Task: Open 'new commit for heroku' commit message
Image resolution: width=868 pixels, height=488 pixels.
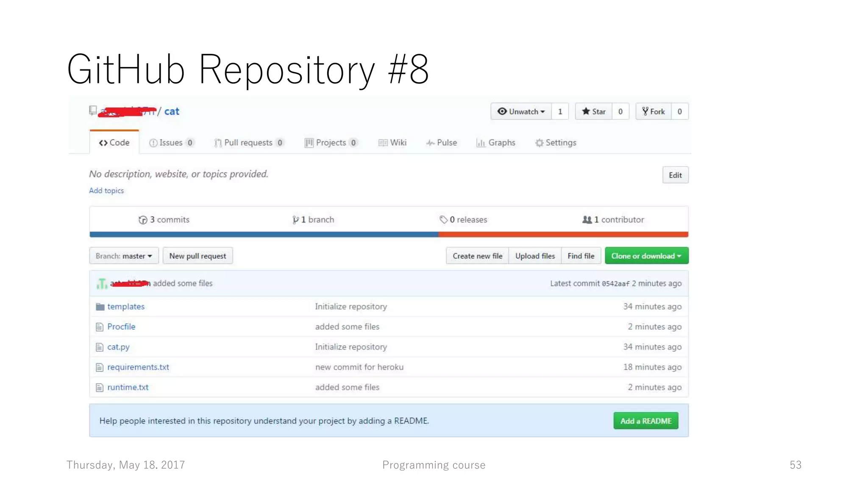Action: (359, 367)
